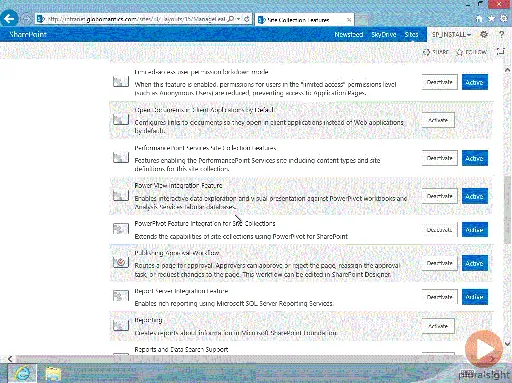Click the SharePoint help question mark
512x383 pixels.
coord(501,34)
